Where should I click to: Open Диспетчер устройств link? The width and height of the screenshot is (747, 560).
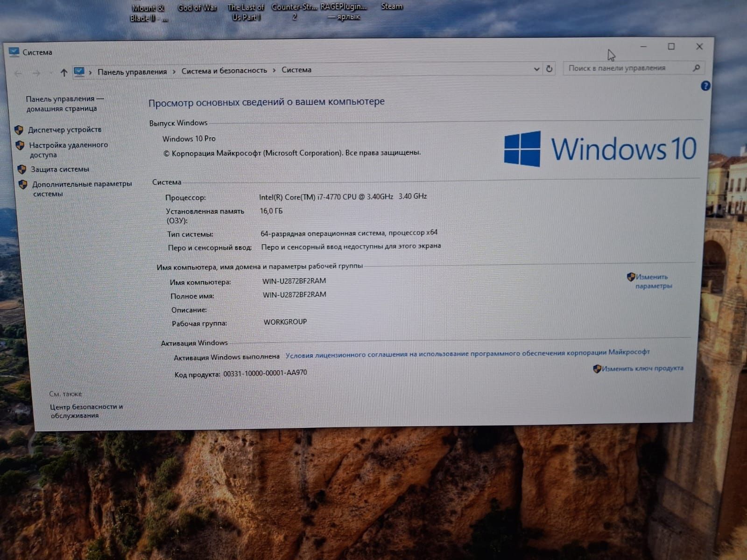click(x=64, y=130)
